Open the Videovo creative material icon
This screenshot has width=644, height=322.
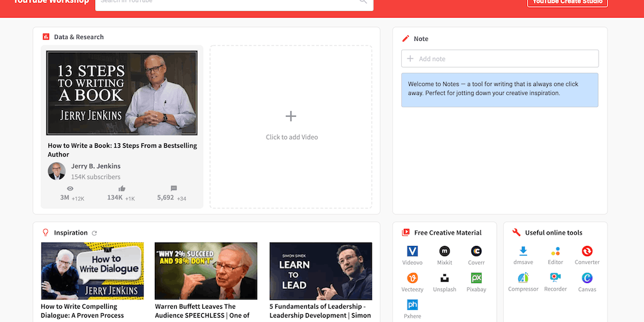point(413,252)
